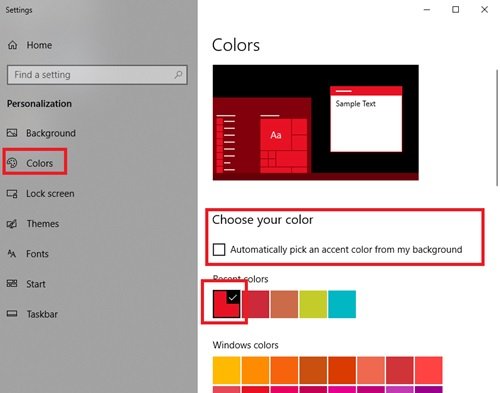Pick the seventh crimson Windows color
The width and height of the screenshot is (500, 393).
coord(400,370)
